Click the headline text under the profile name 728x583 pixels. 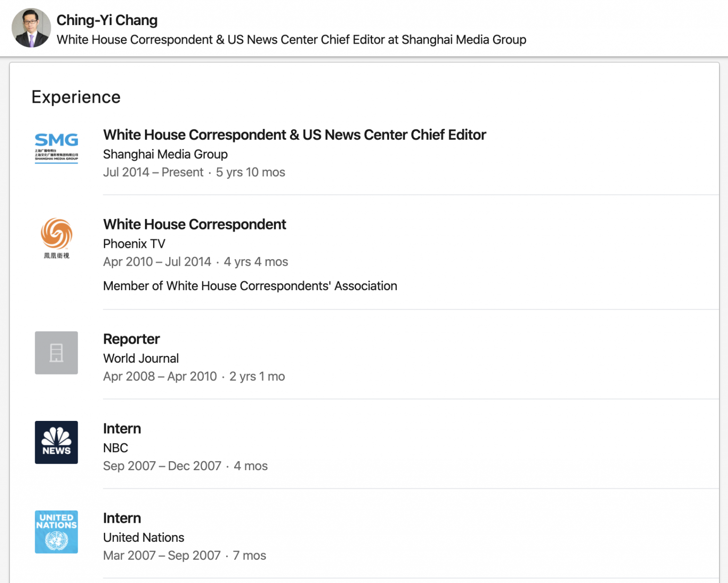[x=291, y=40]
